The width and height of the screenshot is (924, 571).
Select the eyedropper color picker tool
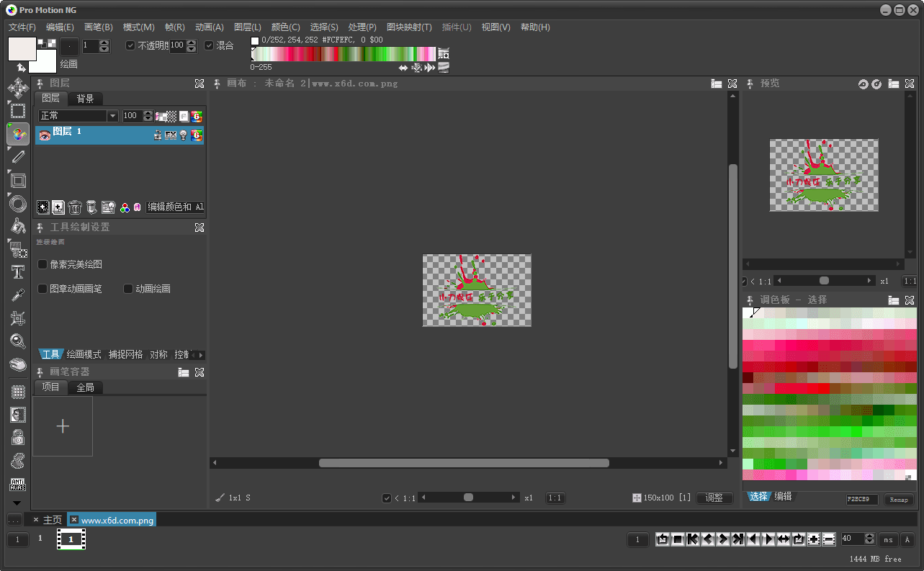[x=18, y=295]
